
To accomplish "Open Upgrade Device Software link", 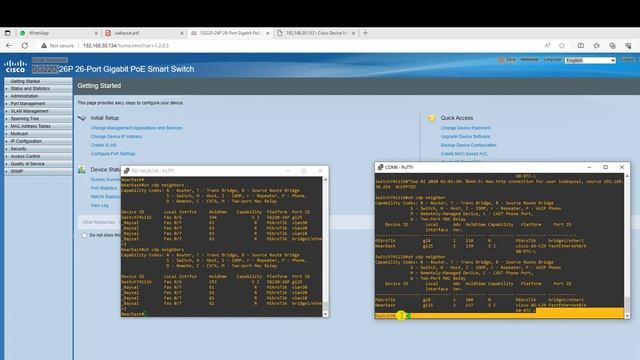I will 465,137.
